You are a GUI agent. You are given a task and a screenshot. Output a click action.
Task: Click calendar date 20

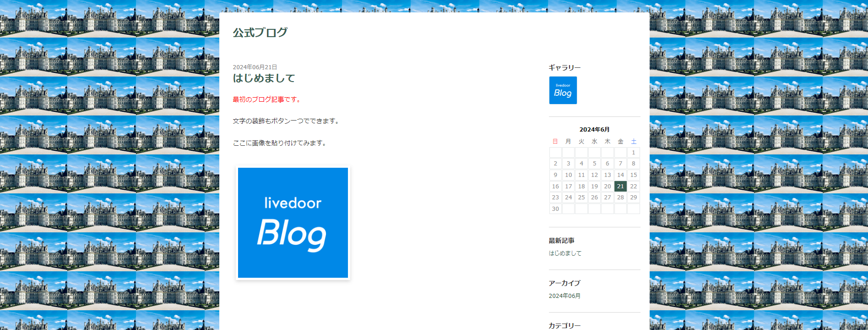point(608,186)
